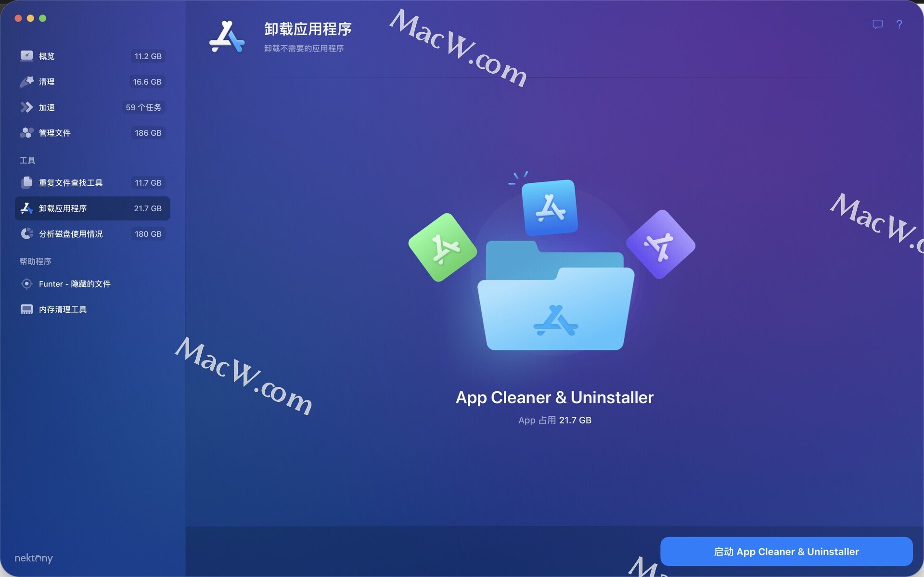
Task: Click the 11.2 GB size badge
Action: click(148, 56)
